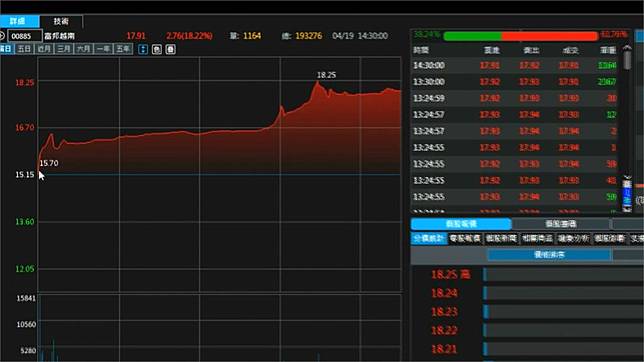Viewport: 644px width, 362px height.
Task: Click the first square icon after blue arrows
Action: point(156,49)
